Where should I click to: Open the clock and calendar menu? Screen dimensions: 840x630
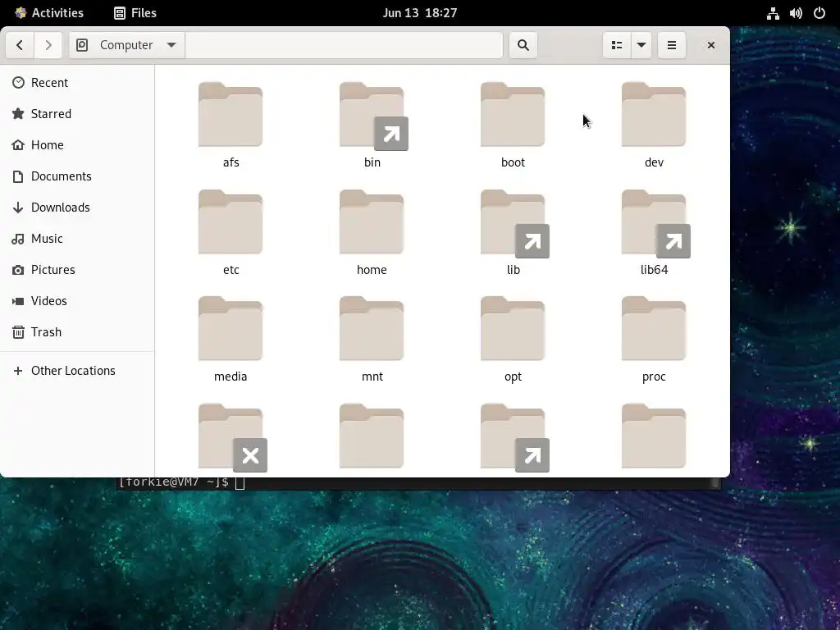(x=420, y=13)
